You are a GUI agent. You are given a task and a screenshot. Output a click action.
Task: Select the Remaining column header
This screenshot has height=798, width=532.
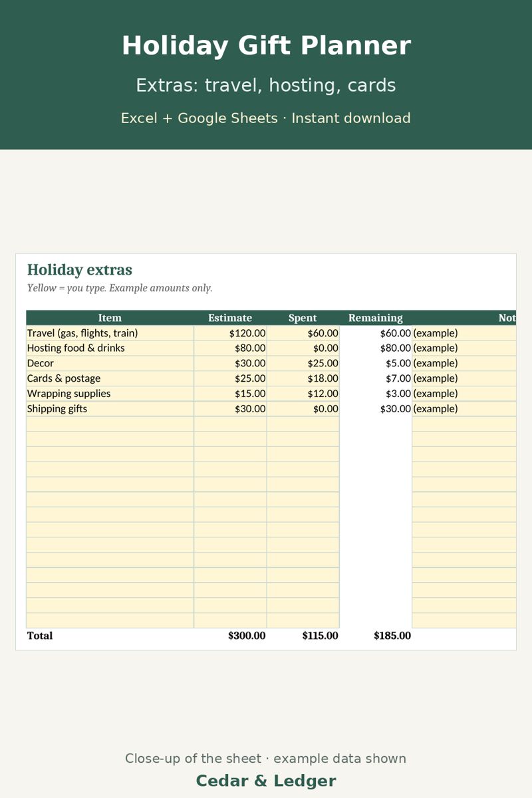(x=376, y=318)
